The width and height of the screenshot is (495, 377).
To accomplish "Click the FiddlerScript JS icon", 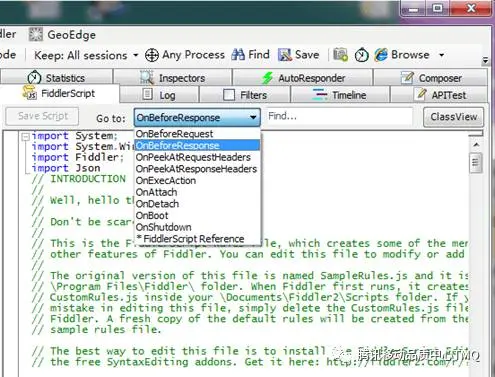I will (x=29, y=93).
